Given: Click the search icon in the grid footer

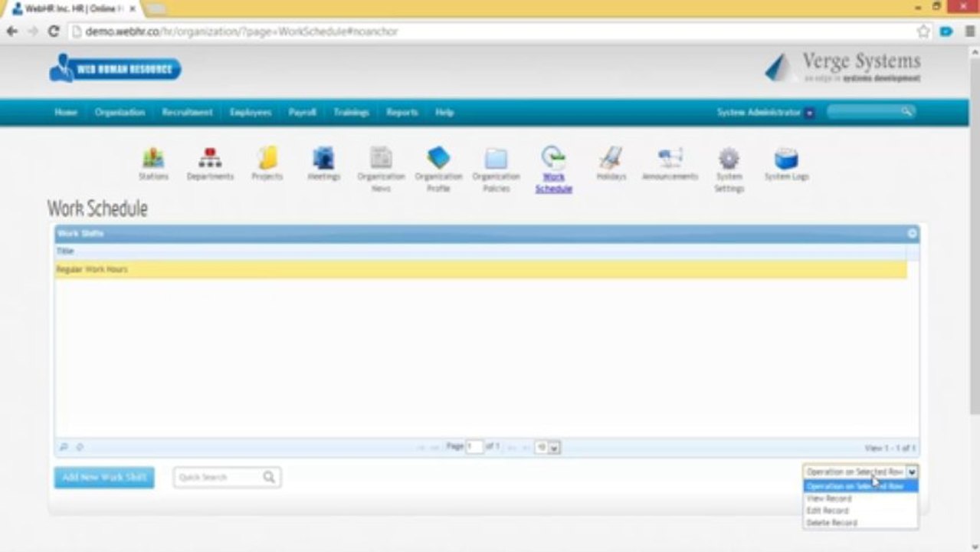Looking at the screenshot, I should (x=64, y=447).
